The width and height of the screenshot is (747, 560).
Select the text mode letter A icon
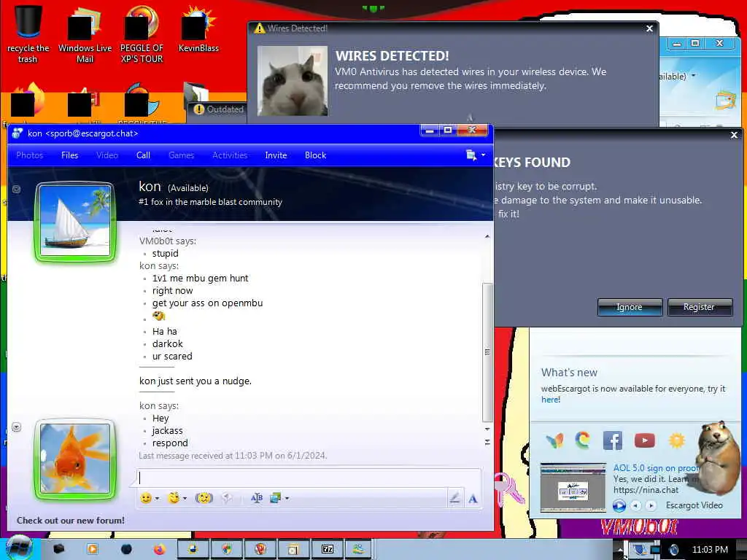473,499
